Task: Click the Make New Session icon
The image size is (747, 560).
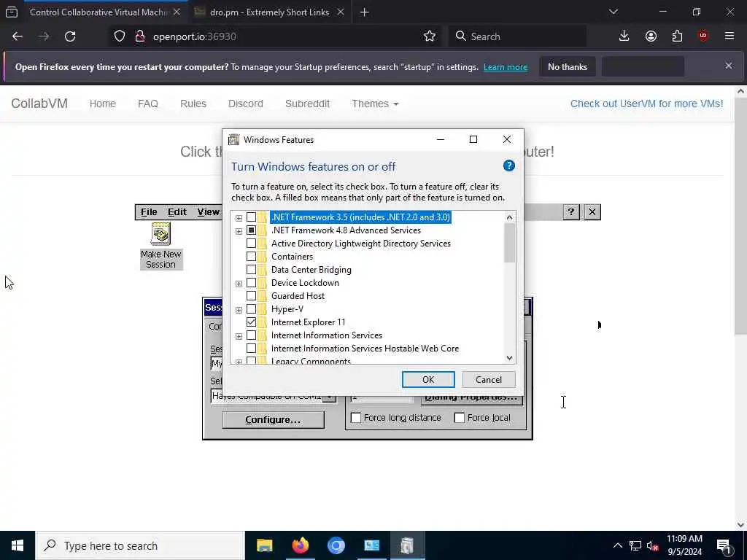Action: 161,246
